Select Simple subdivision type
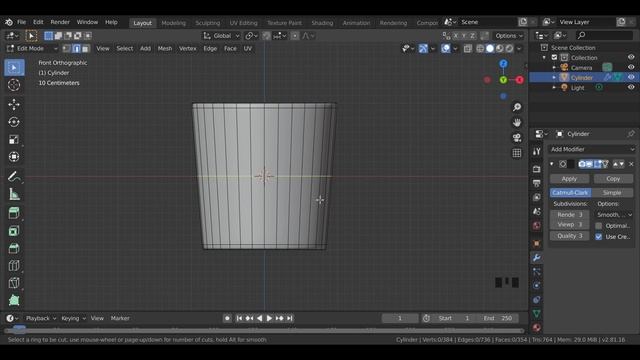 coord(612,193)
